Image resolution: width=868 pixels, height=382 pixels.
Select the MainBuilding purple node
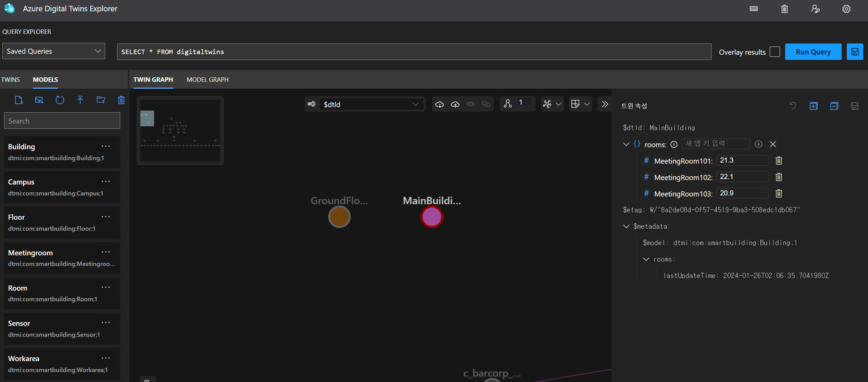click(432, 217)
